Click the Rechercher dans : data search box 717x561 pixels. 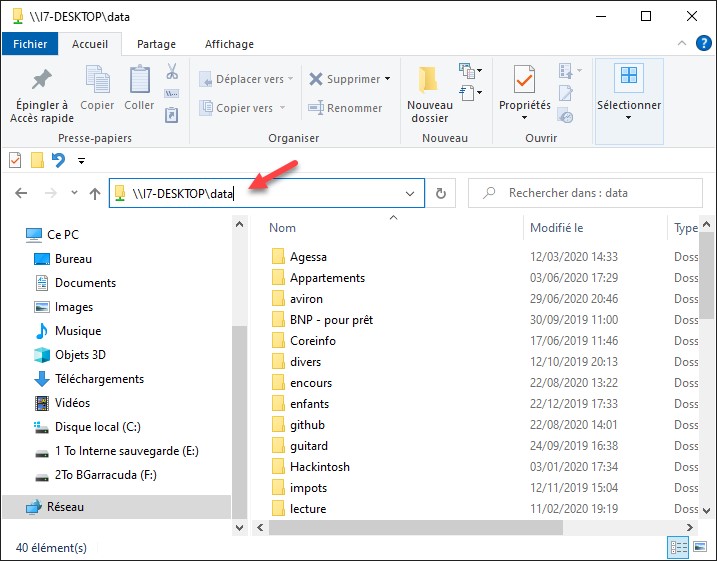(590, 193)
